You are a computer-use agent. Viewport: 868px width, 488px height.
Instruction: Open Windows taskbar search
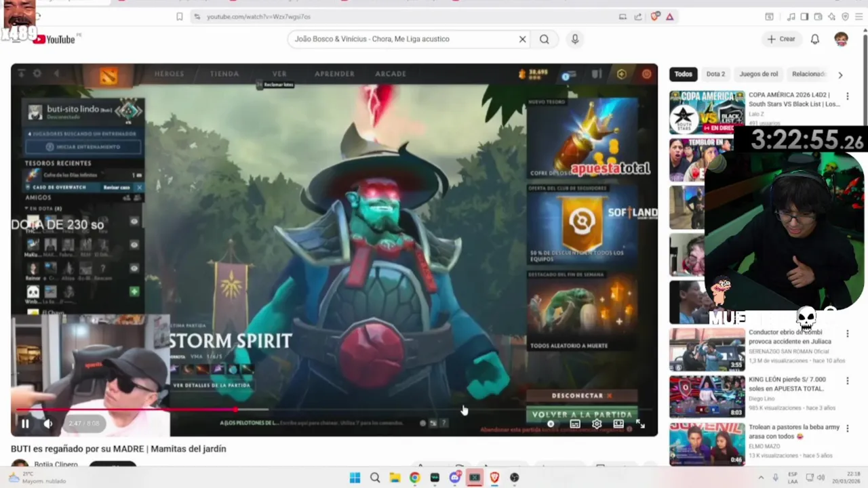click(x=375, y=478)
